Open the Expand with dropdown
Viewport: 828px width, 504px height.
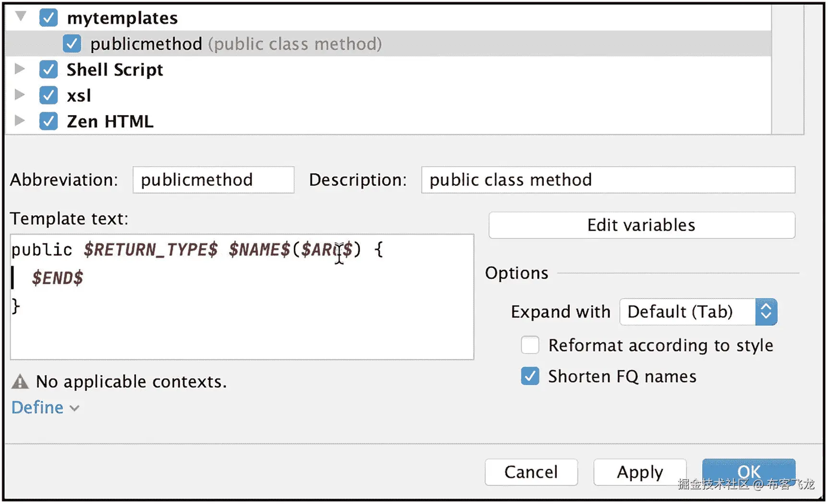pos(698,312)
